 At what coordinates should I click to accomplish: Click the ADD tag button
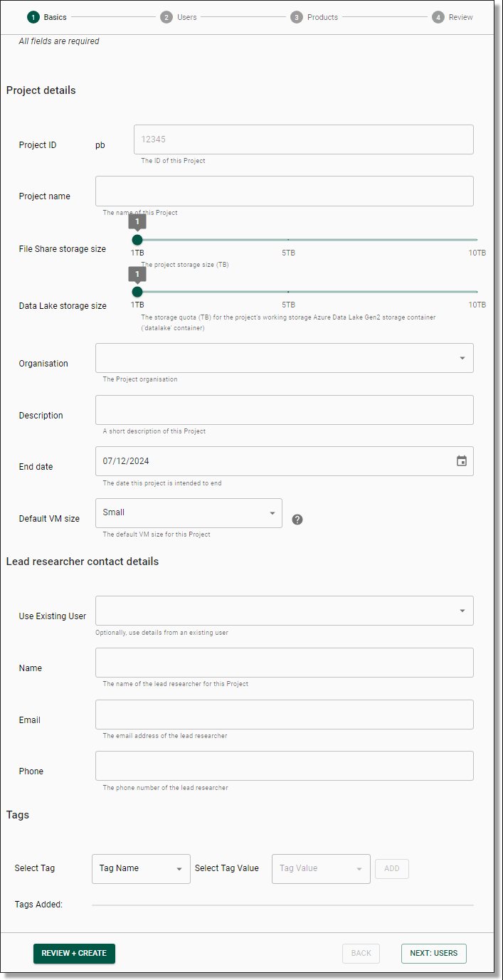[391, 868]
